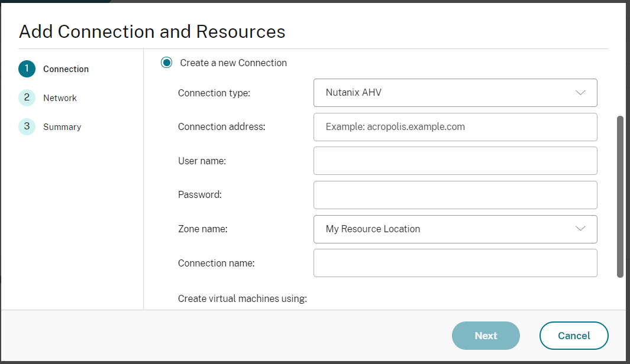Click into the User name field
Image resolution: width=630 pixels, height=364 pixels.
pyautogui.click(x=455, y=161)
